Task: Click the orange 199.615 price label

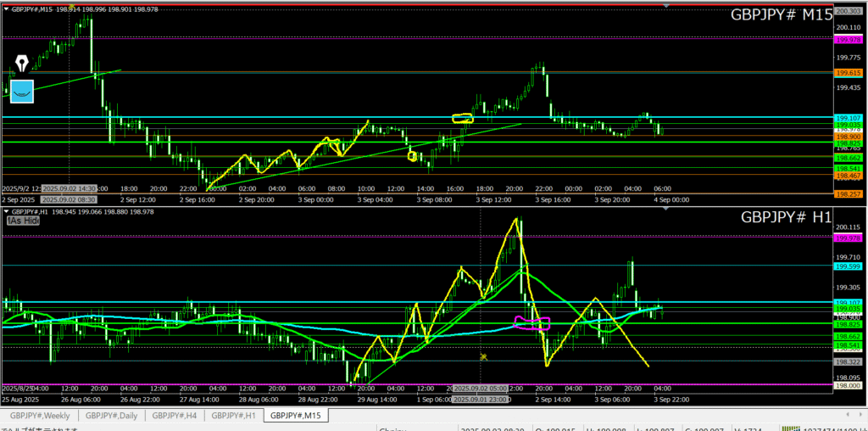Action: coord(848,73)
